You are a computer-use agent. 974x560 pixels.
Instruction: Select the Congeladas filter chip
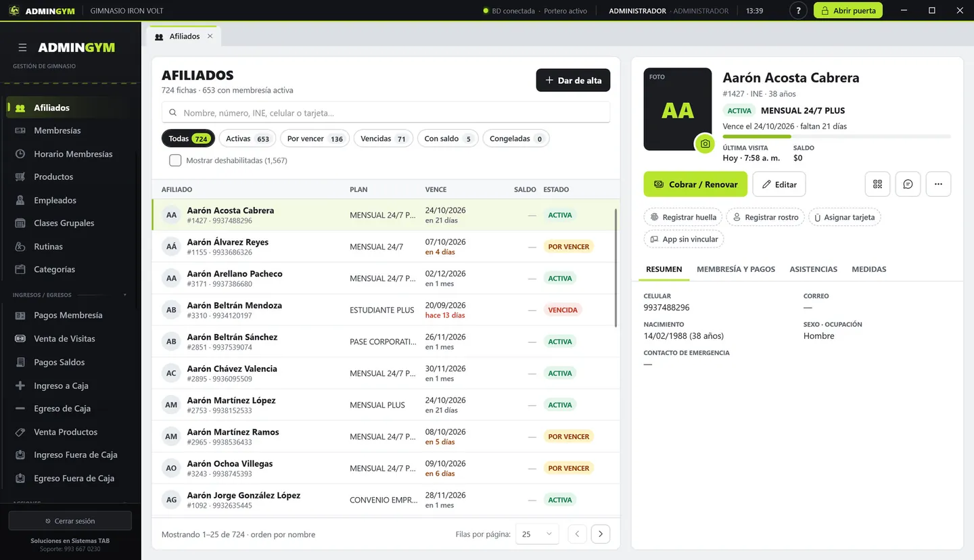516,139
